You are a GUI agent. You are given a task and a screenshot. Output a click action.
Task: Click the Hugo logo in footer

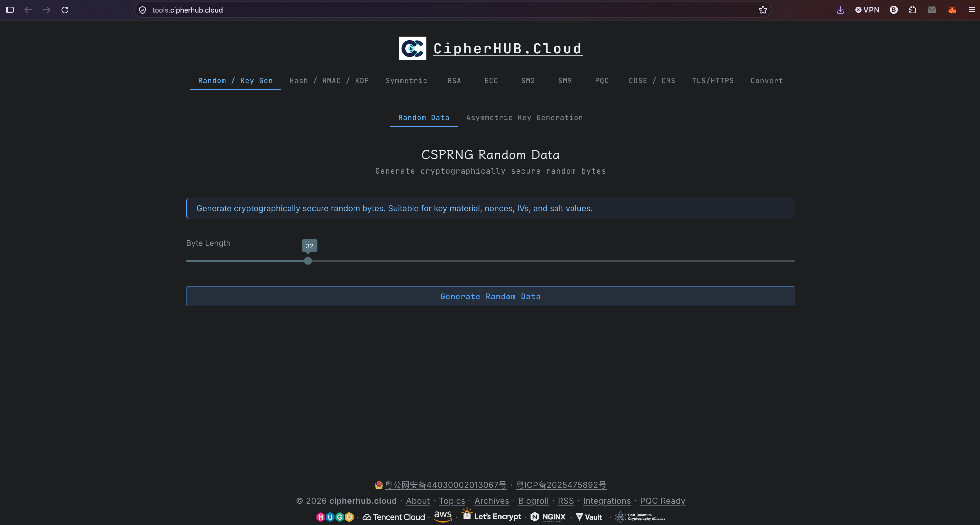pyautogui.click(x=335, y=517)
